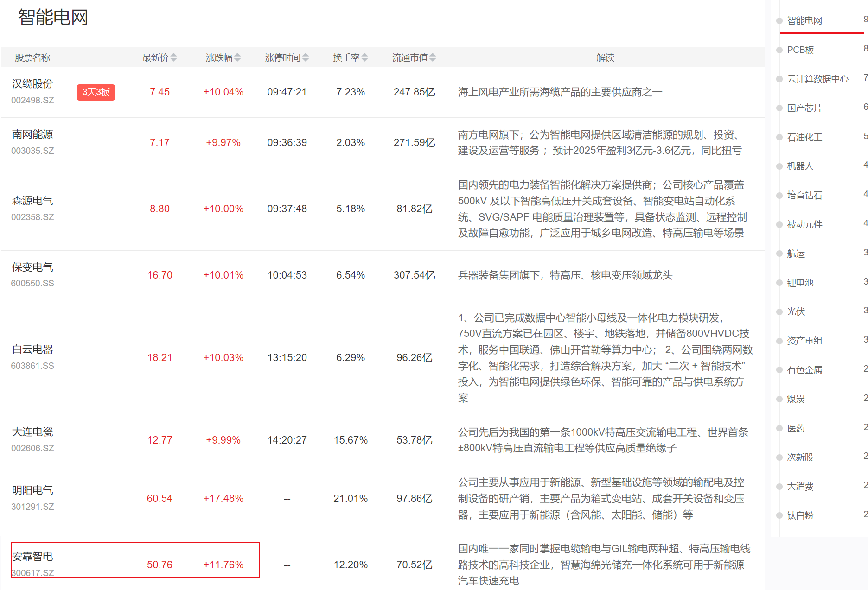Screen dimensions: 868x590
Task: Sort by 换手率 column arrows
Action: pos(365,57)
